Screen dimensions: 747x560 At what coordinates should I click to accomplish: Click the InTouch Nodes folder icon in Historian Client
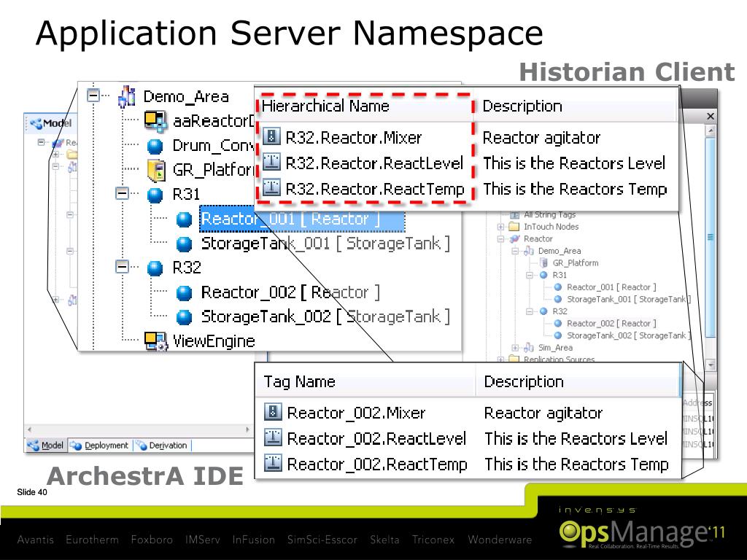click(x=514, y=227)
